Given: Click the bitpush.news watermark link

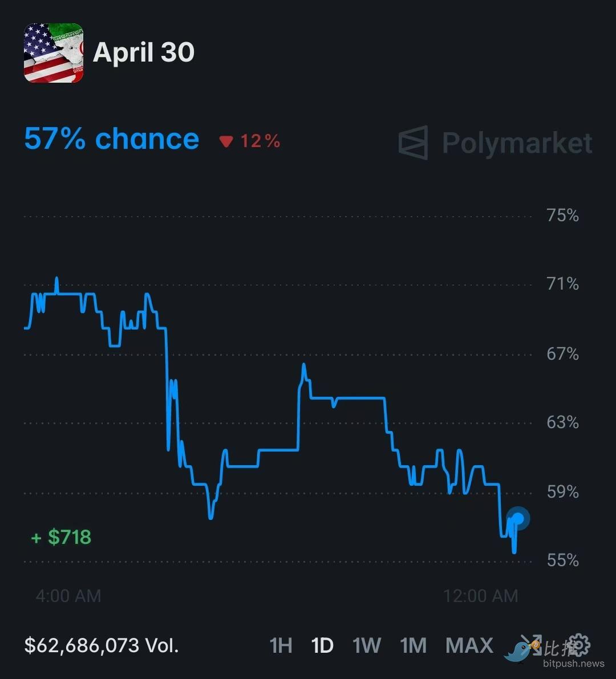Looking at the screenshot, I should (573, 664).
